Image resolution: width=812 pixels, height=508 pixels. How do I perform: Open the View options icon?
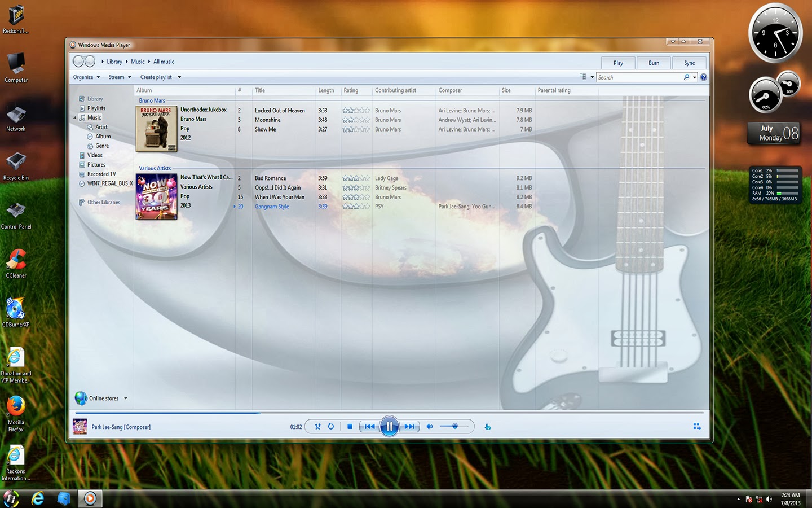point(583,77)
